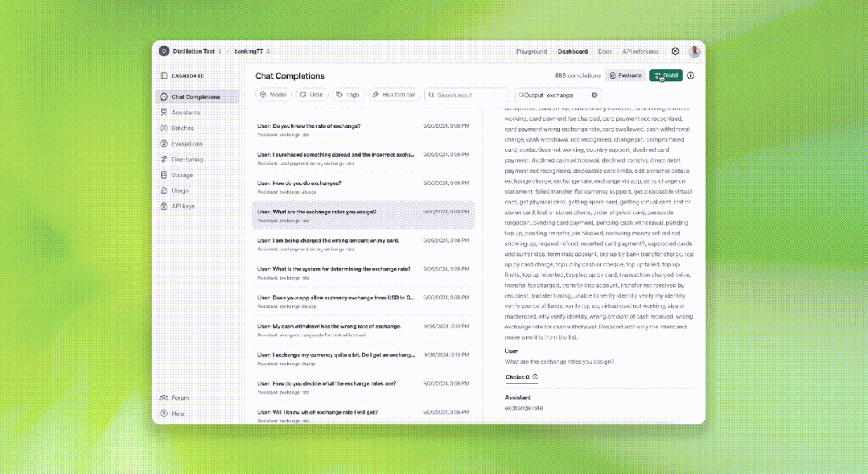Open the API reference tab
The height and width of the screenshot is (474, 868).
(x=640, y=52)
